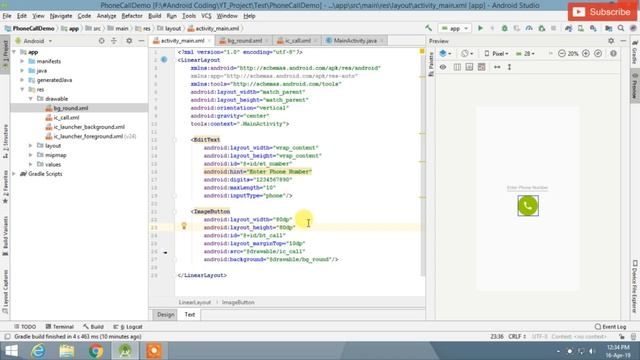Open File Explorer from the taskbar

point(67,351)
